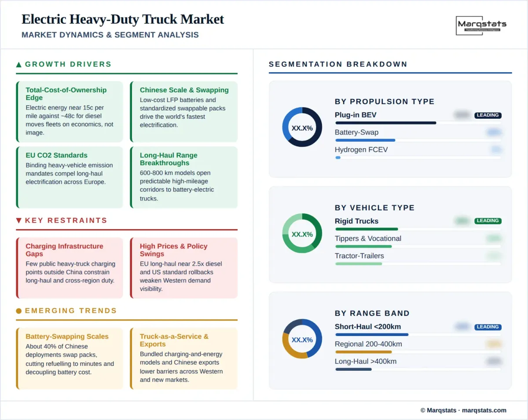Select the Plug-in BEV label

click(x=356, y=115)
